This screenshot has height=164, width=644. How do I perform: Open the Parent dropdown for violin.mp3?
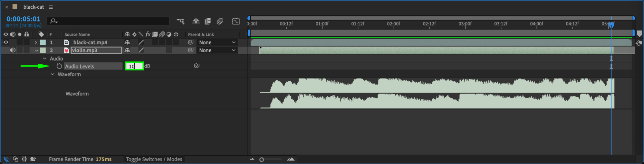tap(217, 50)
